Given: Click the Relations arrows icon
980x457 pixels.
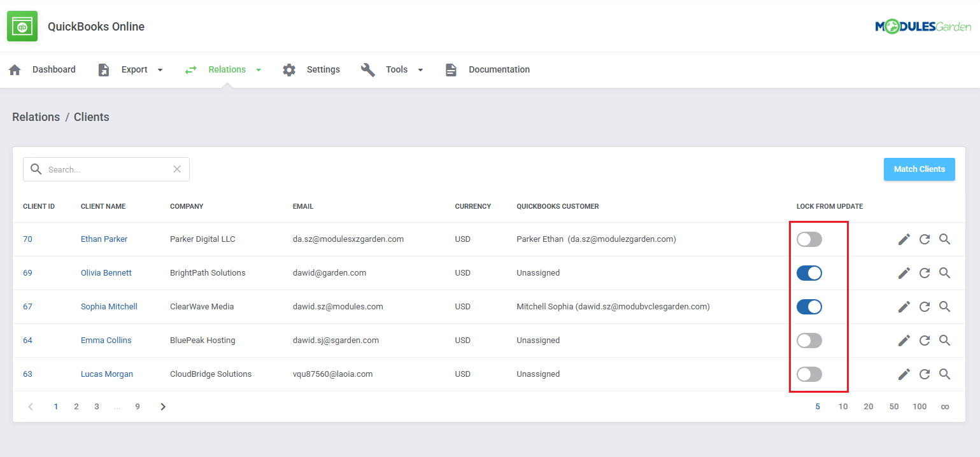Looking at the screenshot, I should point(191,70).
